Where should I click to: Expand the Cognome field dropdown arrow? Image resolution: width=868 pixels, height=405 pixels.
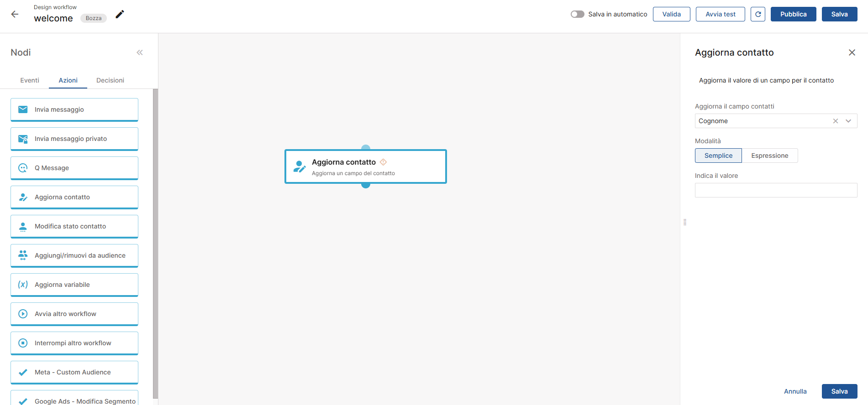click(x=848, y=121)
